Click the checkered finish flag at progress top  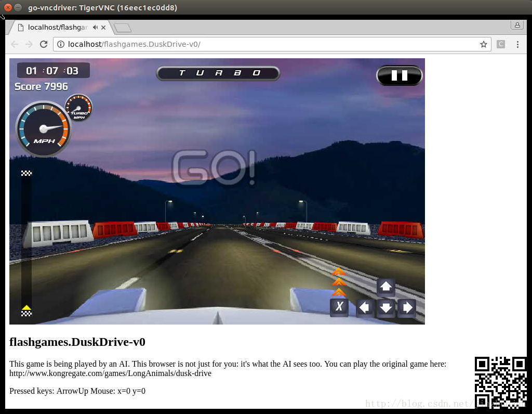click(26, 173)
